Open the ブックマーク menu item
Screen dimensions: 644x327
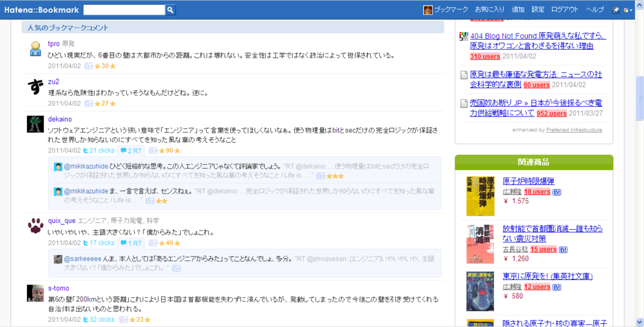click(451, 10)
